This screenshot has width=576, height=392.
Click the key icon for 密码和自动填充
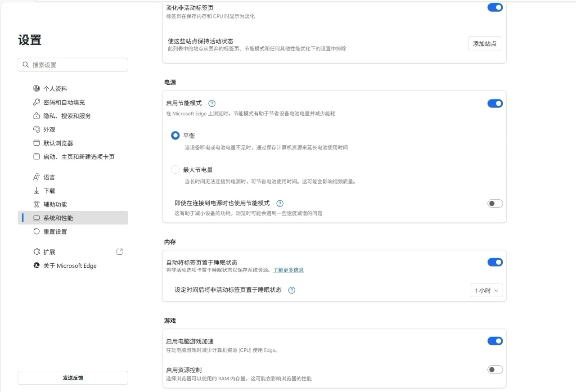pyautogui.click(x=36, y=102)
